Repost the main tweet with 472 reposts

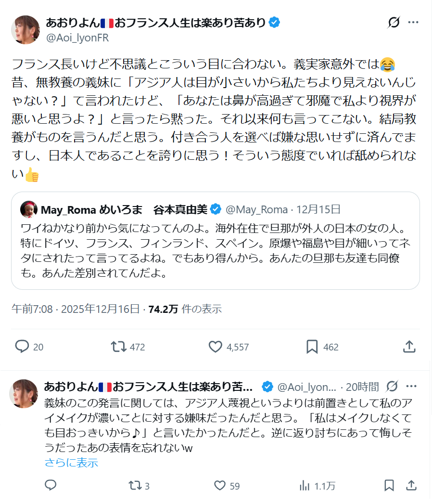[116, 347]
